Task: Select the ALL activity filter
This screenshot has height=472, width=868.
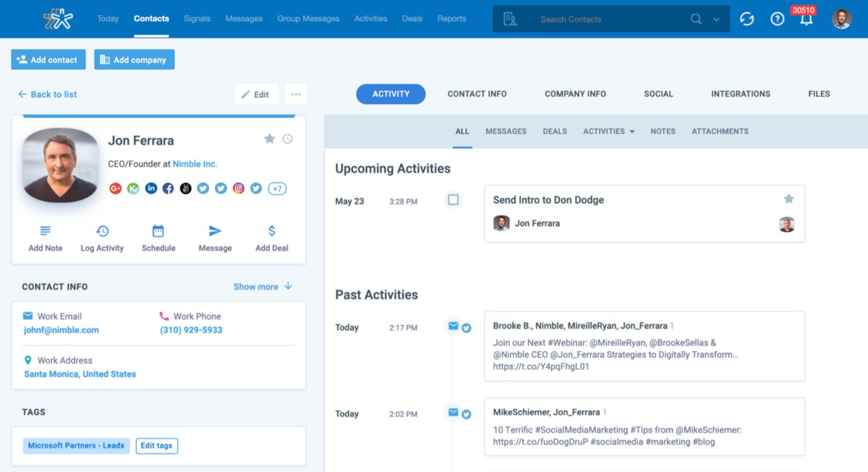Action: coord(462,131)
